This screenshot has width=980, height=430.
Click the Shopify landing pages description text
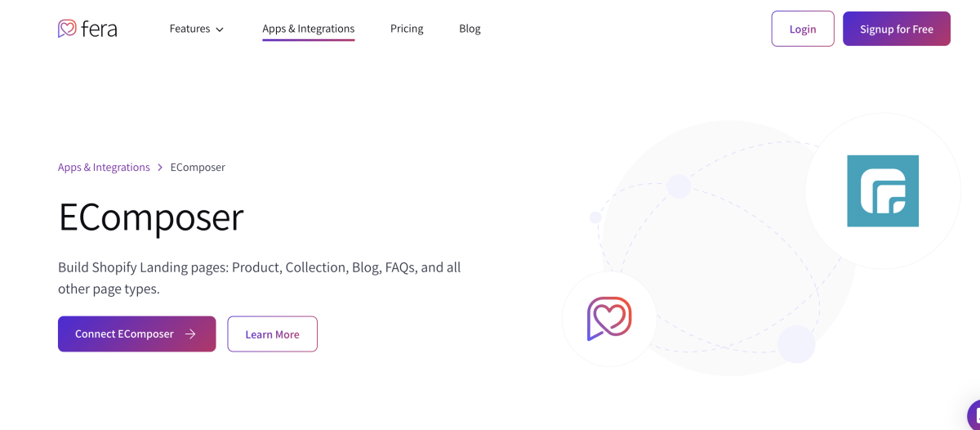coord(260,278)
